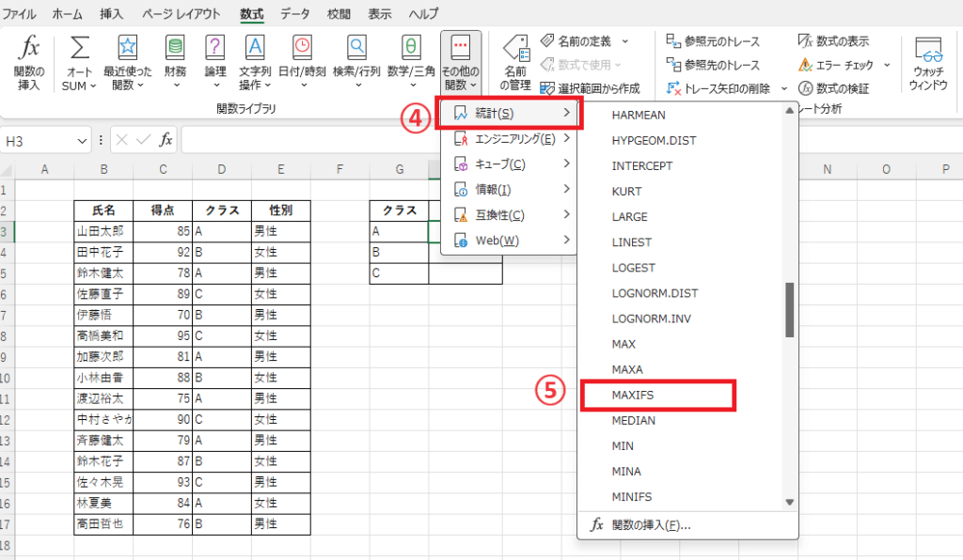Expand 名前の定義 dropdown arrow
This screenshot has height=560, width=963.
625,41
